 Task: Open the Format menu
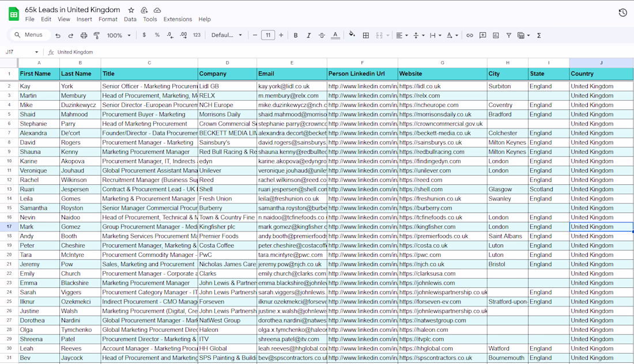point(108,20)
